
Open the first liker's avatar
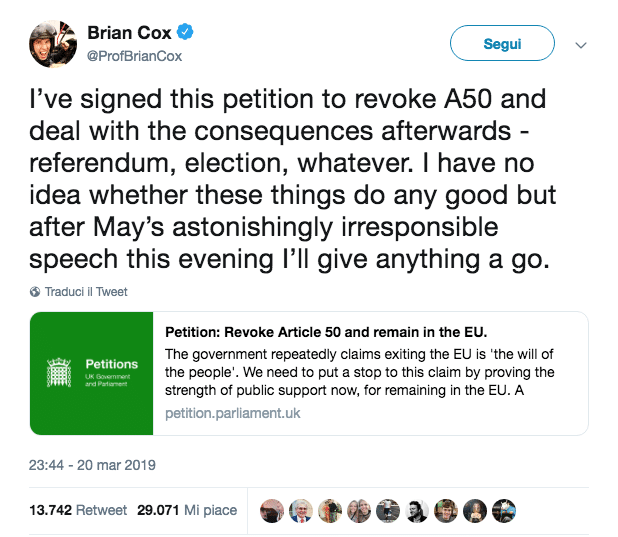pyautogui.click(x=271, y=510)
